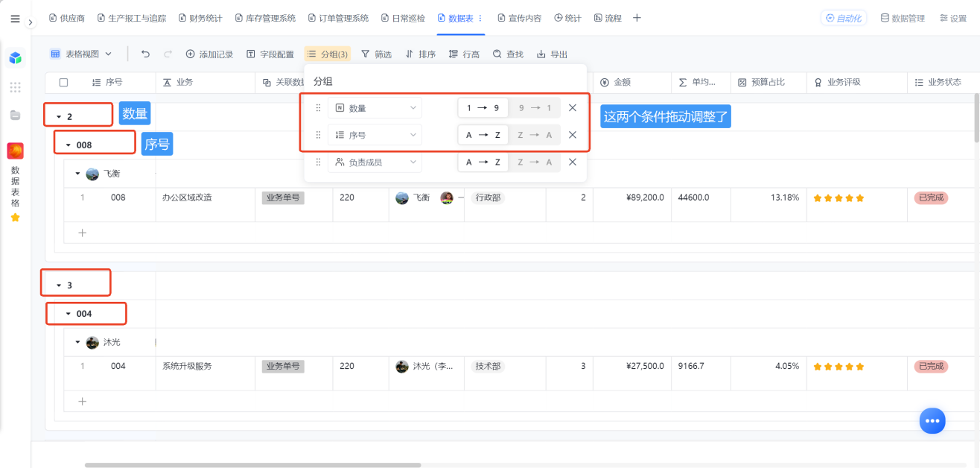Collapse the 沐光 member group
The image size is (980, 468).
(x=77, y=342)
